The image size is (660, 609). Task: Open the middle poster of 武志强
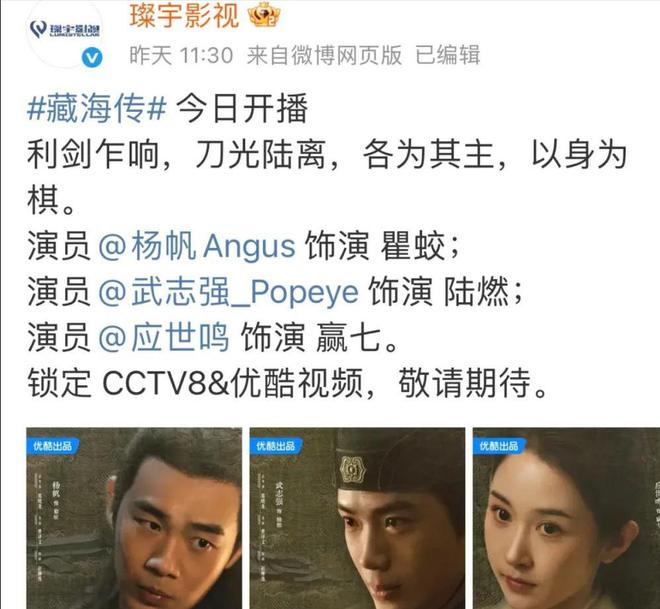coord(357,518)
